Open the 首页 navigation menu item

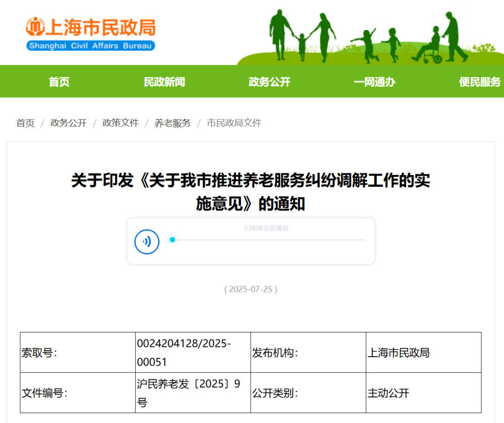(x=59, y=82)
